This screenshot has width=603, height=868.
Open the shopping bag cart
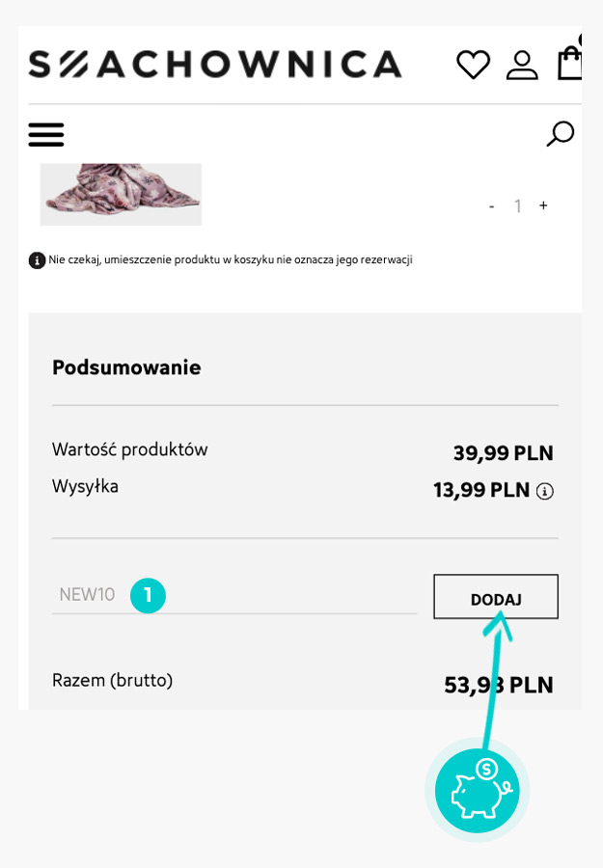click(x=570, y=63)
